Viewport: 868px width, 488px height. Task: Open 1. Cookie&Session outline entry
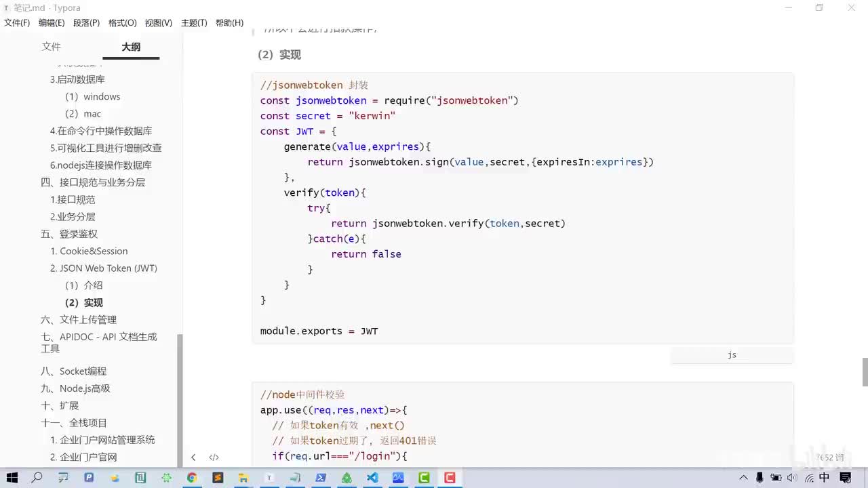[x=89, y=251]
